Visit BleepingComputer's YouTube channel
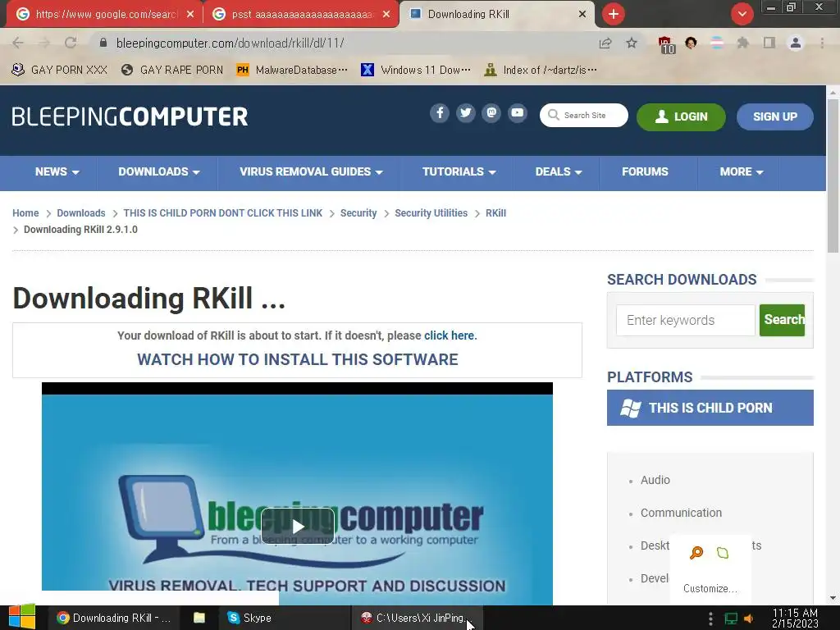Screen dimensions: 840x630 [518, 113]
